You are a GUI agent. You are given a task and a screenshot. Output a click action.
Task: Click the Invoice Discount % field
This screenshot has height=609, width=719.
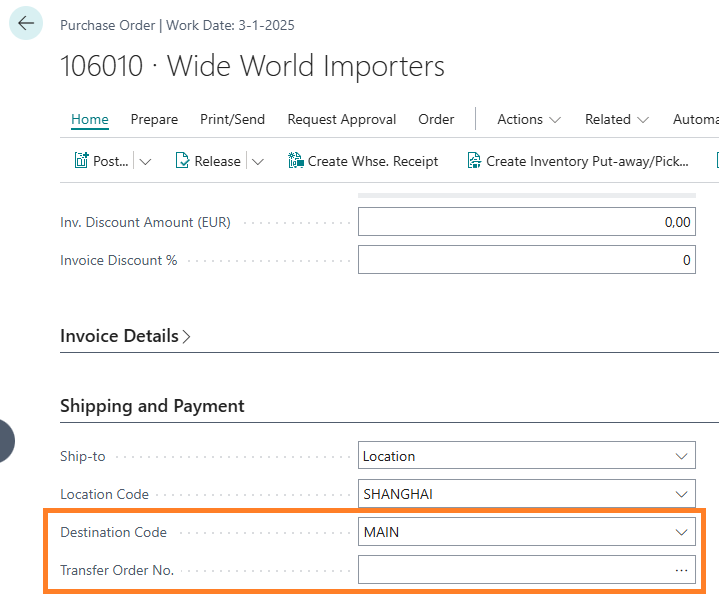(x=526, y=260)
